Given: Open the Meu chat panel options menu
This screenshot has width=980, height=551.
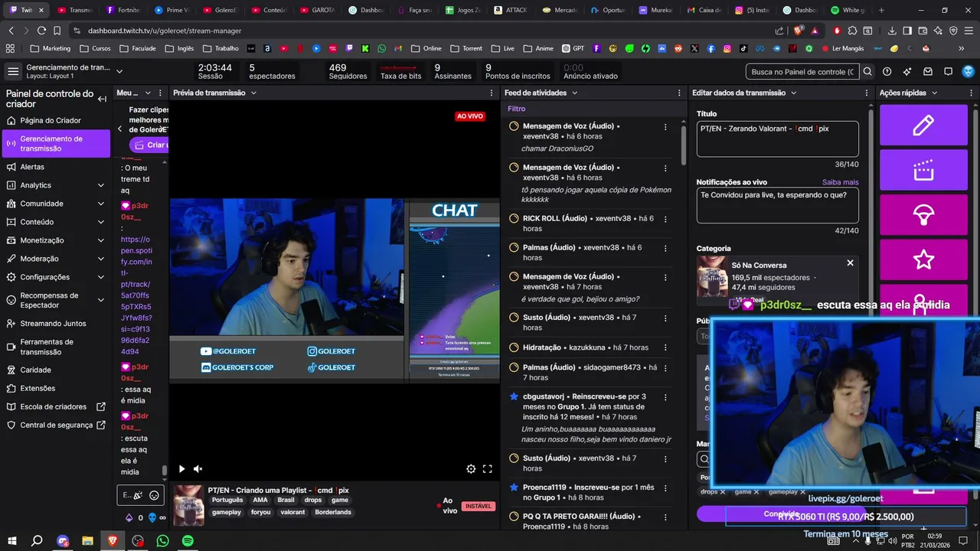Looking at the screenshot, I should coord(161,93).
